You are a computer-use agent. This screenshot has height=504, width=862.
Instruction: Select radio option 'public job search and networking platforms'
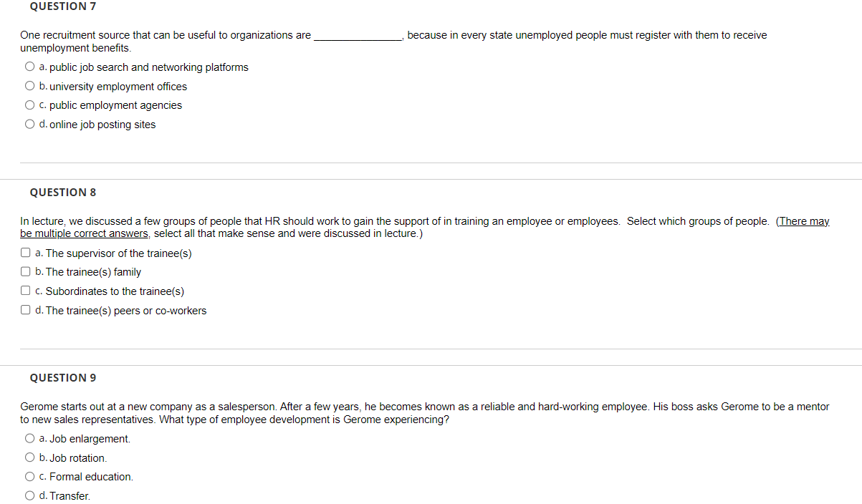(29, 65)
